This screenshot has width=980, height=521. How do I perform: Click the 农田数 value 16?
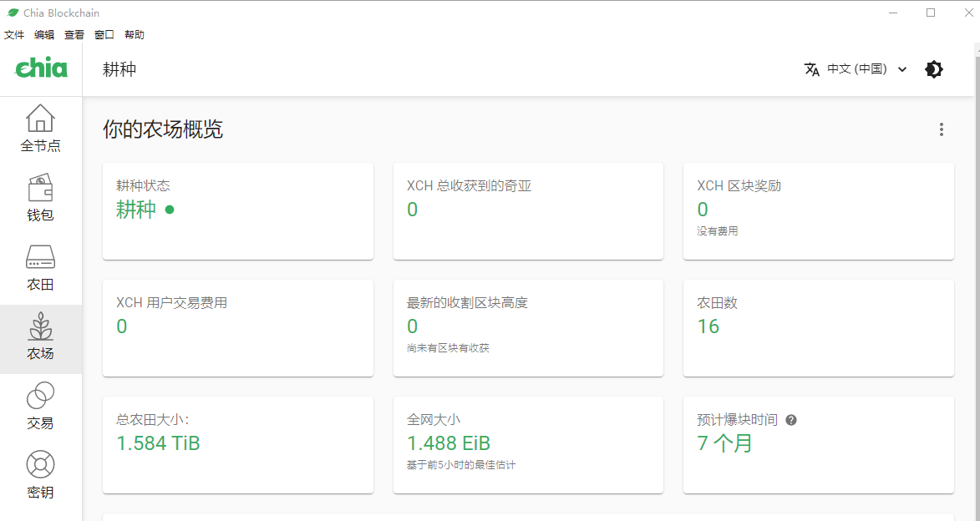pos(708,326)
